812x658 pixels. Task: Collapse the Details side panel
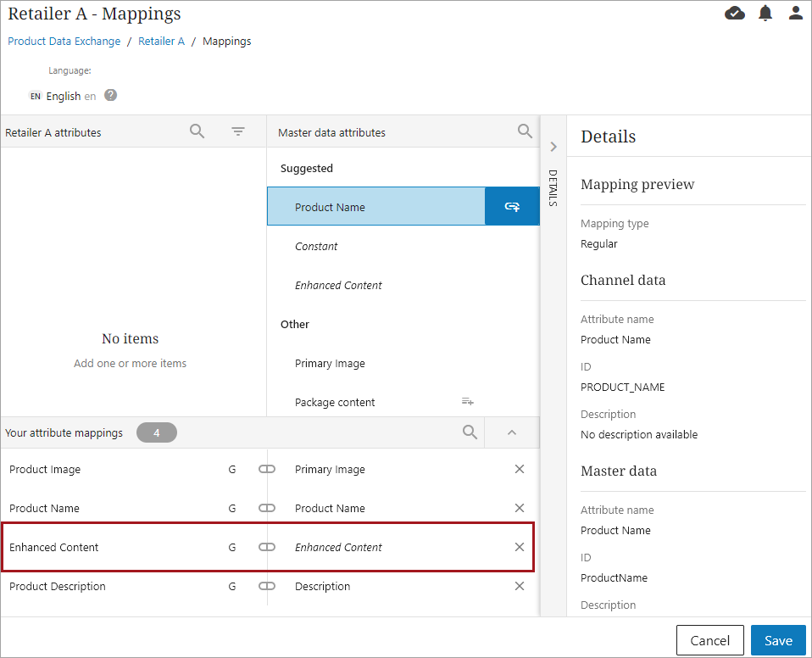(x=553, y=147)
